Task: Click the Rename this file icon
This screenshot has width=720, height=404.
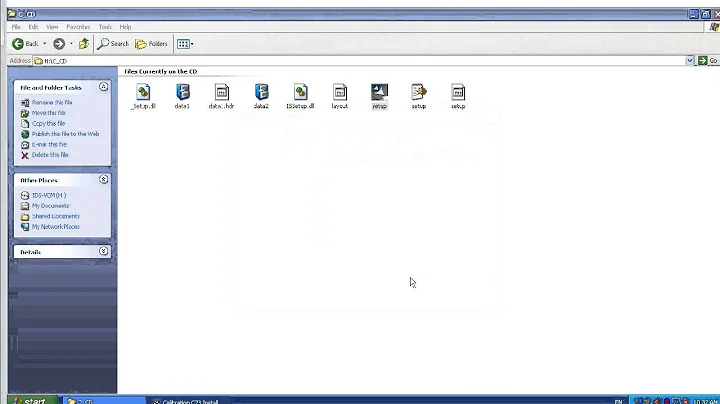Action: pyautogui.click(x=25, y=103)
